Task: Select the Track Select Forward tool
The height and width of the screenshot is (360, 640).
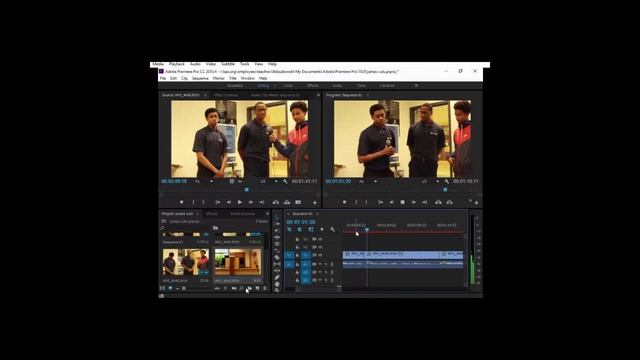Action: tap(277, 224)
